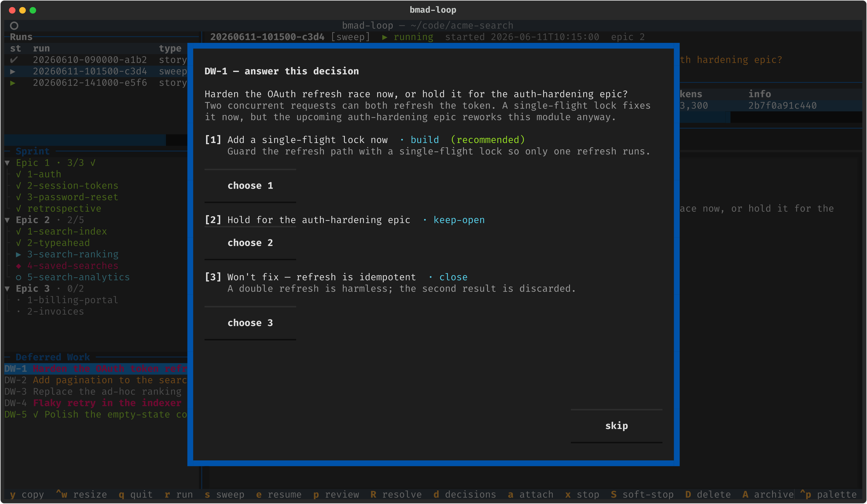Click 'a attach' in the footer bar
Image resolution: width=867 pixels, height=504 pixels.
click(531, 494)
